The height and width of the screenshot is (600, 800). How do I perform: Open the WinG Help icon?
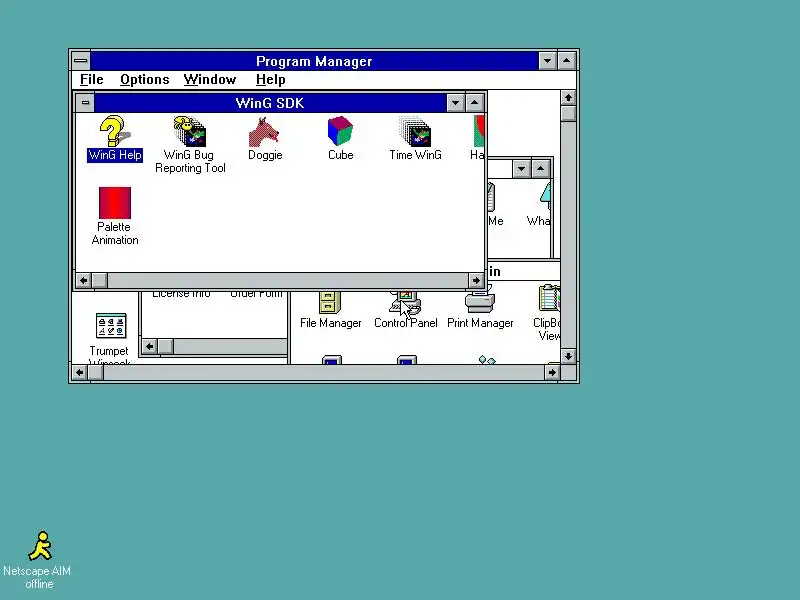pyautogui.click(x=115, y=139)
